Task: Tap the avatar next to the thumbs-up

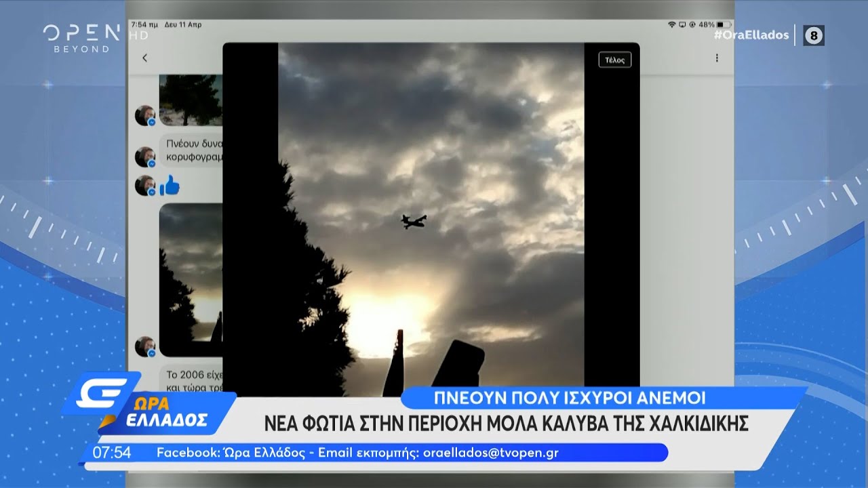Action: point(145,185)
